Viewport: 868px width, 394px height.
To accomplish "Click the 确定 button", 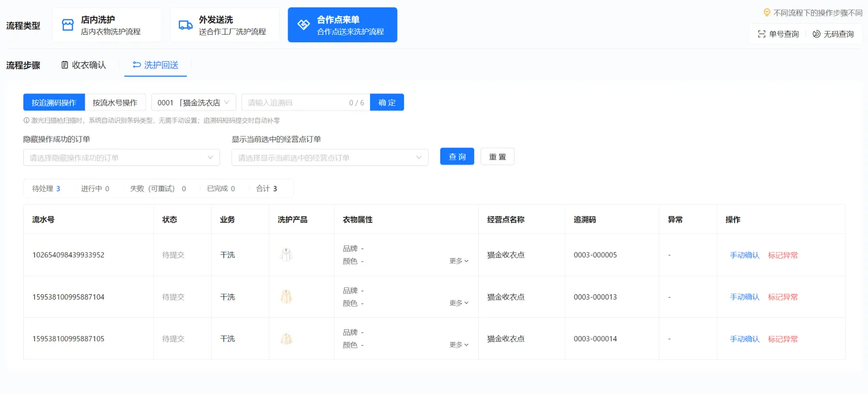I will (387, 102).
